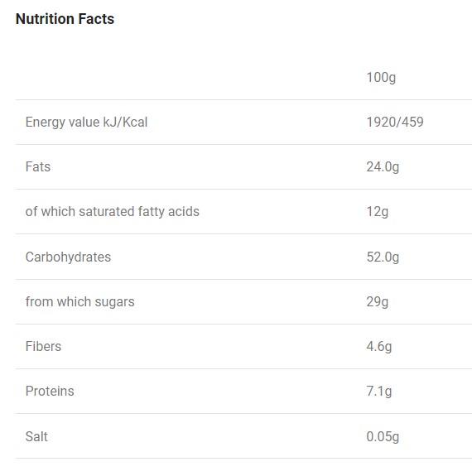This screenshot has width=472, height=476.
Task: Select the 12g saturated fat value
Action: pos(378,212)
